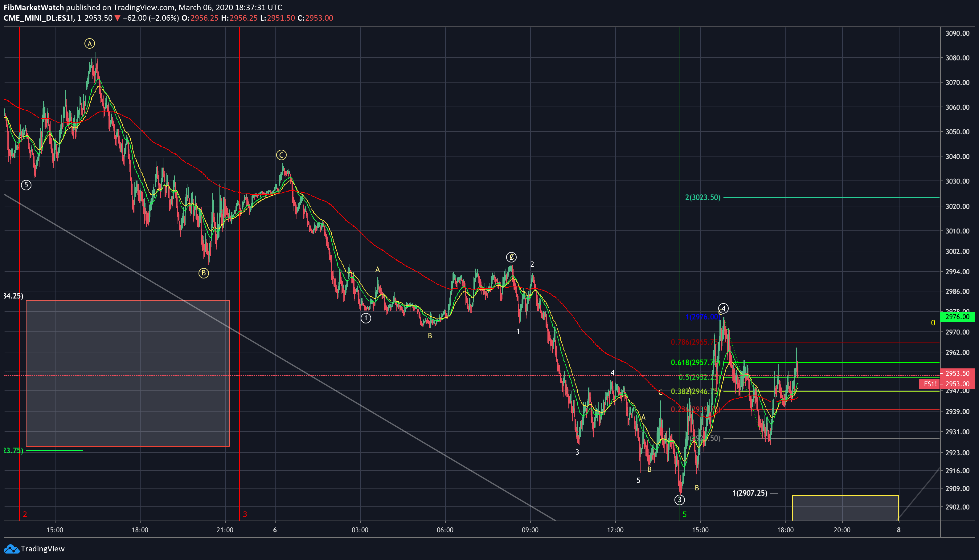Click the large gray shaded rectangle
Screen dimensions: 979x560
tap(128, 373)
